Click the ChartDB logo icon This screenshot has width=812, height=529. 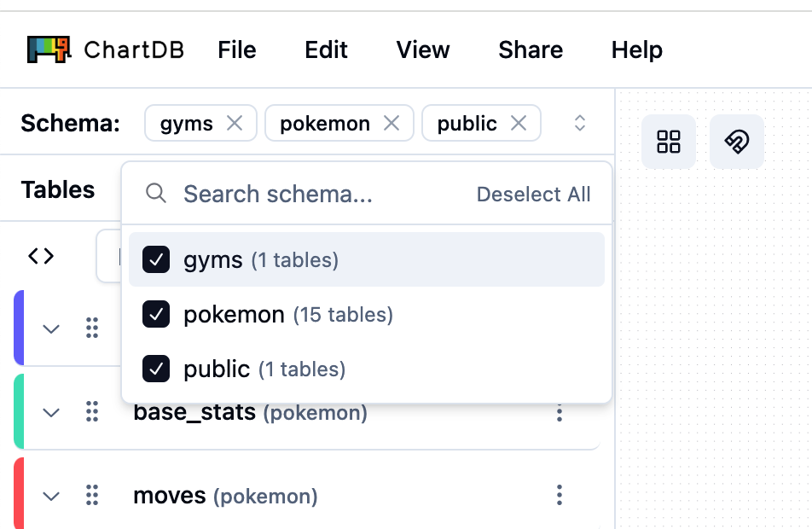click(x=48, y=49)
